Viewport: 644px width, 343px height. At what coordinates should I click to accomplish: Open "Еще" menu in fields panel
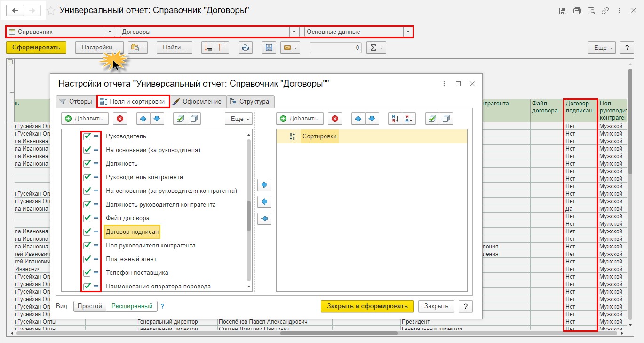click(x=239, y=119)
